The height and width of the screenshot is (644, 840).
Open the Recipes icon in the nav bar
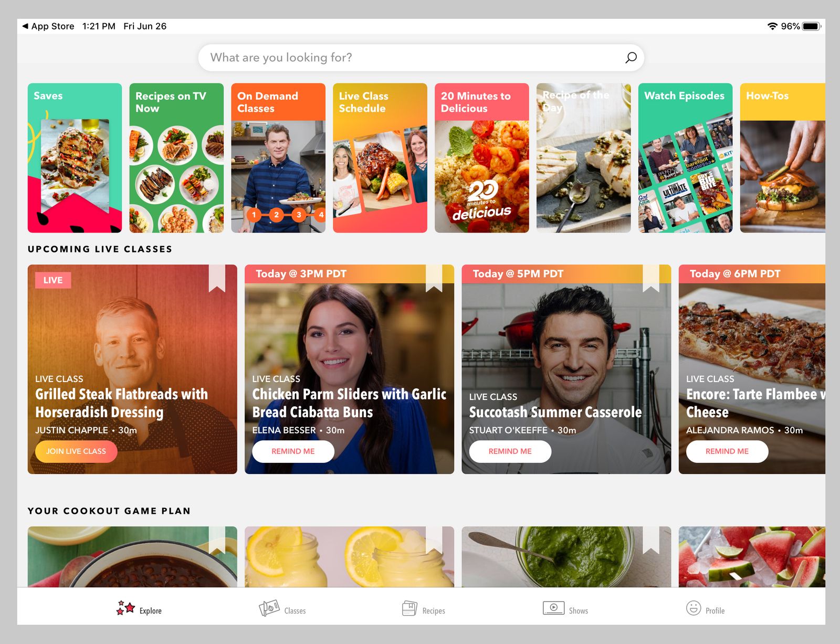coord(411,609)
